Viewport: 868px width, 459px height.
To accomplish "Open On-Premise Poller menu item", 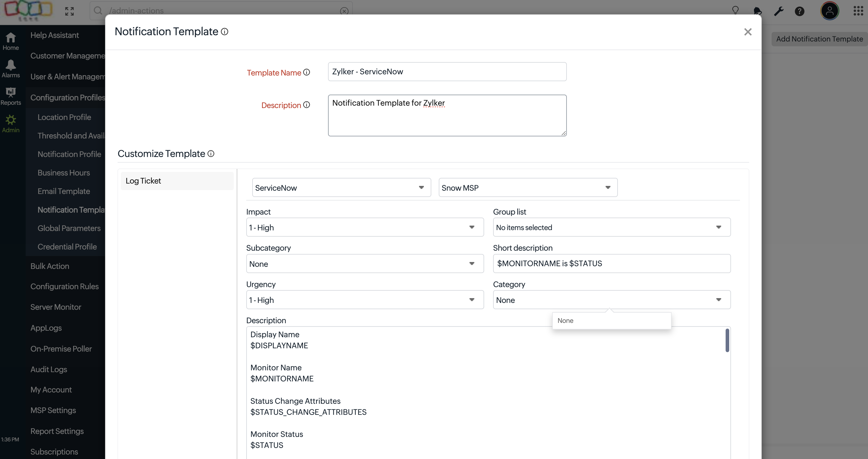I will point(61,349).
